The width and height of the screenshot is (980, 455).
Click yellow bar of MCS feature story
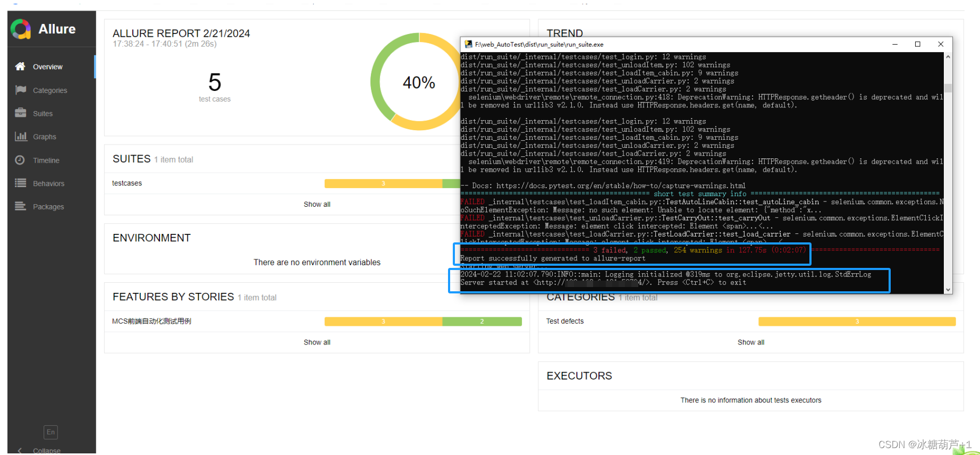coord(383,322)
